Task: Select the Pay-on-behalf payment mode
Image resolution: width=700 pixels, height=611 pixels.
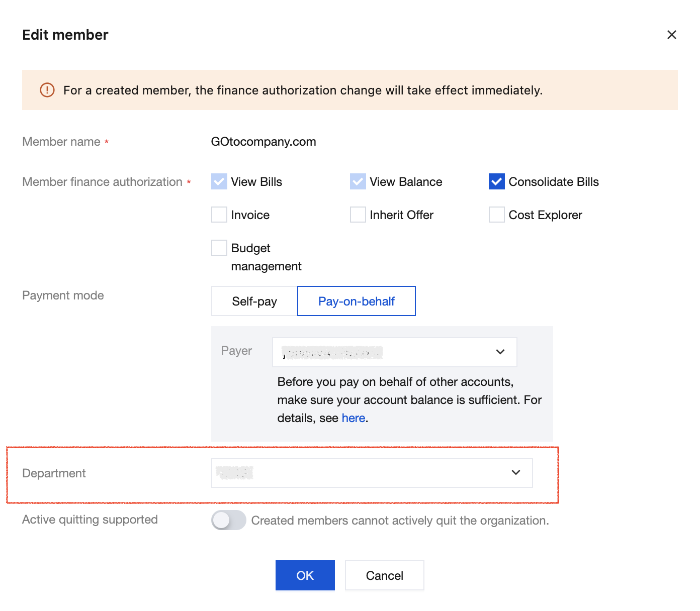Action: [x=357, y=301]
